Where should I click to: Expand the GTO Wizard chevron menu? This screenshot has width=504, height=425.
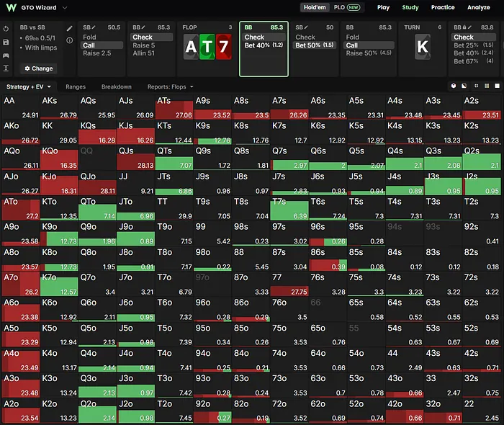(x=65, y=7)
